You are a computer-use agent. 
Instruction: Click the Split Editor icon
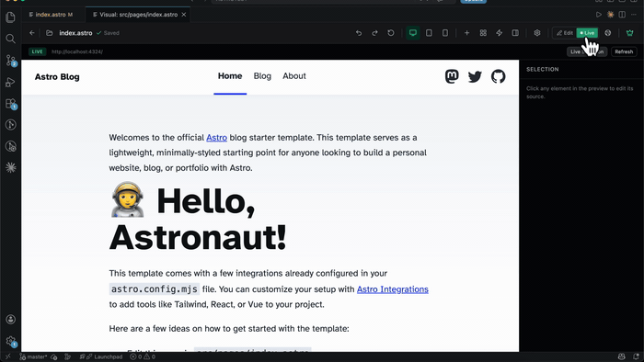[622, 15]
